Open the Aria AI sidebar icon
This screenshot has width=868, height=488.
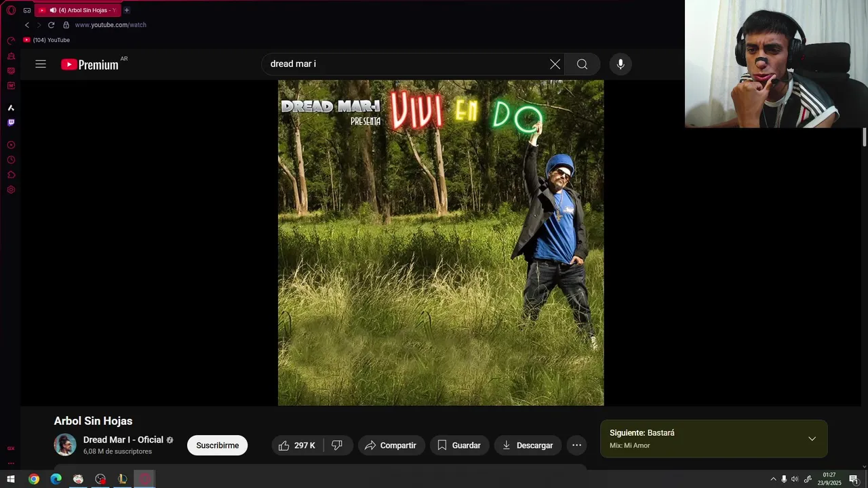pyautogui.click(x=11, y=108)
